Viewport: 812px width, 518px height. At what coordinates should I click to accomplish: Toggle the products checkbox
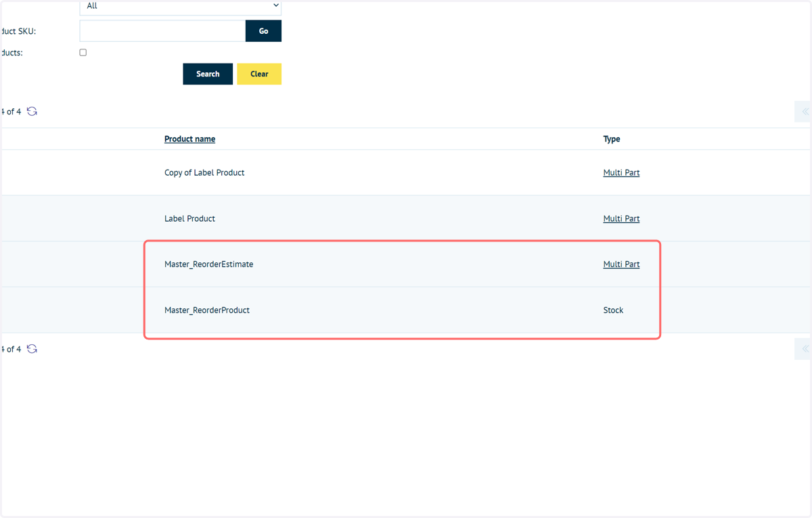(x=83, y=52)
